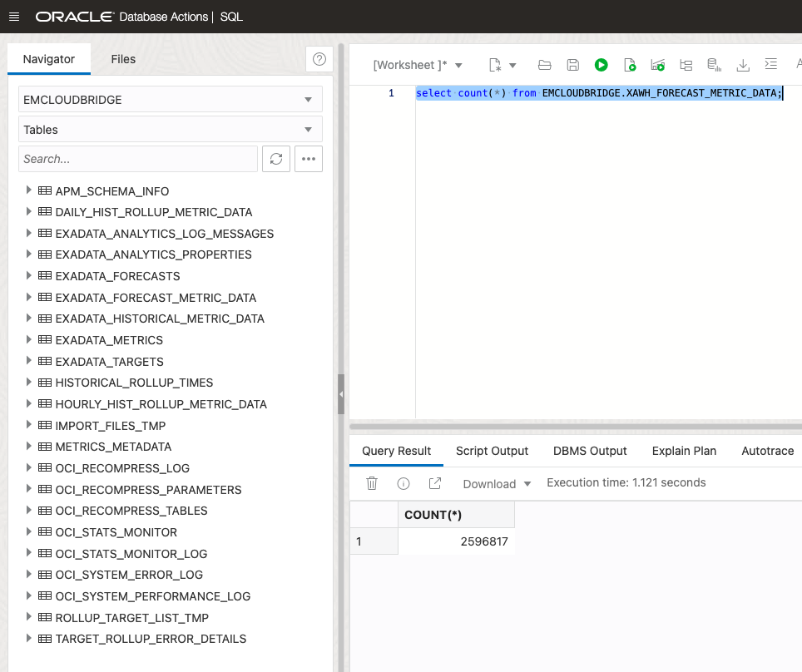
Task: Select the HISTORICAL_ROLLUP_TIMES table
Action: (x=134, y=383)
